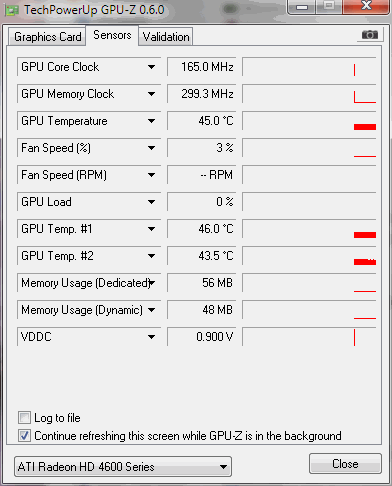Viewport: 392px width, 486px height.
Task: Click the 165.0 MHz core clock value field
Action: pyautogui.click(x=202, y=67)
